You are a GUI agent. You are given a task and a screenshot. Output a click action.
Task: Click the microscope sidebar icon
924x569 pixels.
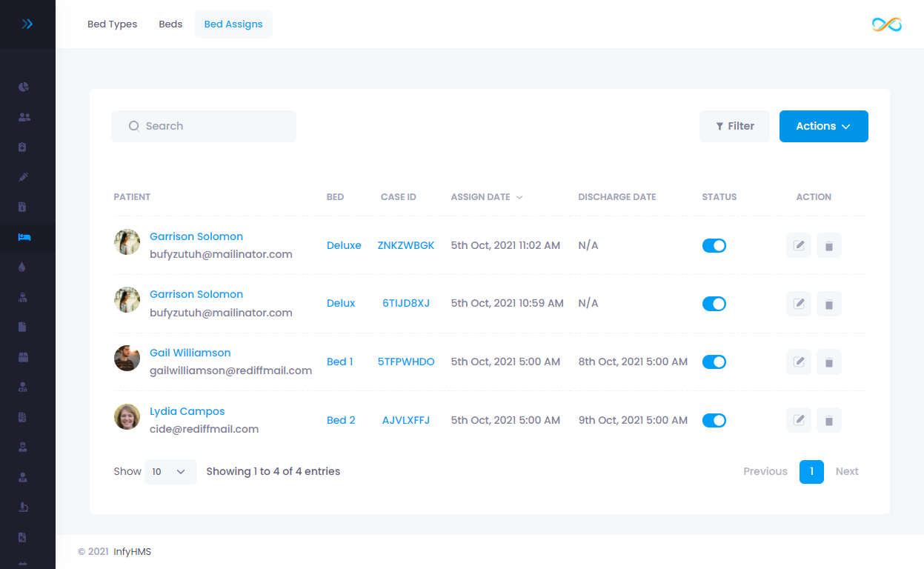click(24, 507)
